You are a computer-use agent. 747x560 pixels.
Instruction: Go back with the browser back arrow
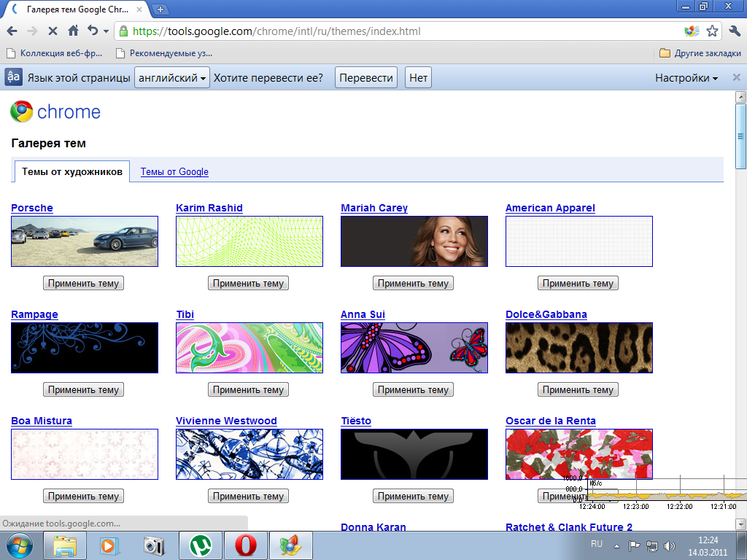pos(12,31)
